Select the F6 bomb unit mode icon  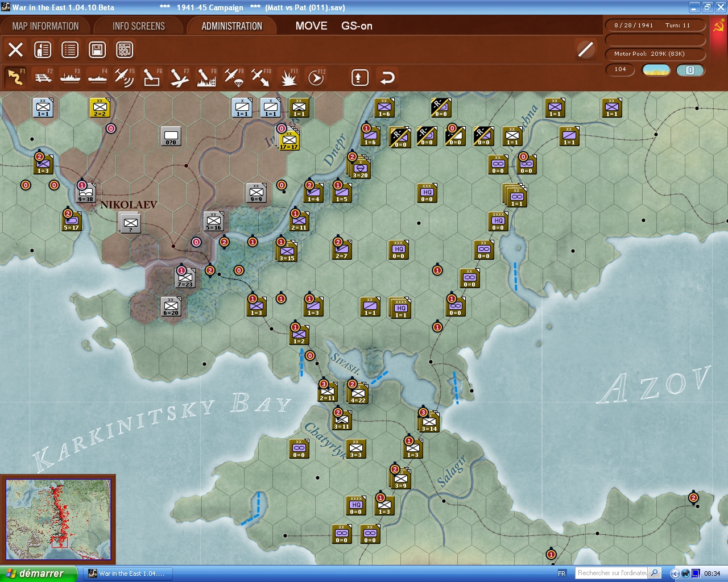(x=152, y=77)
